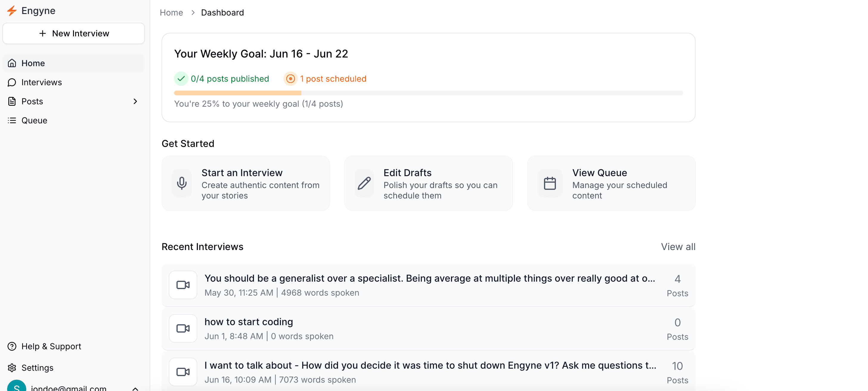Open the Interviews sidebar item
This screenshot has height=391, width=868.
tap(41, 82)
